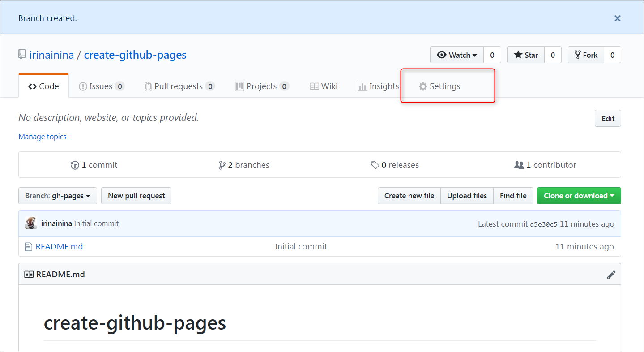Click the README.md header book icon

point(29,275)
